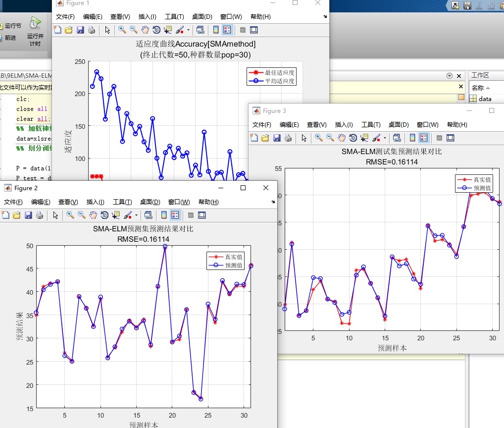Click New Figure icon in Figure 2 toolbar
504x428 pixels.
5,215
